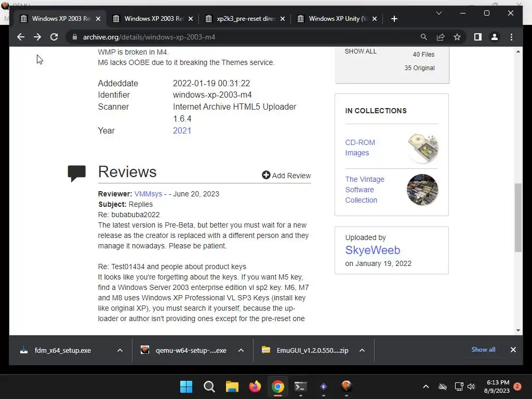Switch to the Windows XP Unity tab
Image resolution: width=532 pixels, height=399 pixels.
pyautogui.click(x=337, y=19)
